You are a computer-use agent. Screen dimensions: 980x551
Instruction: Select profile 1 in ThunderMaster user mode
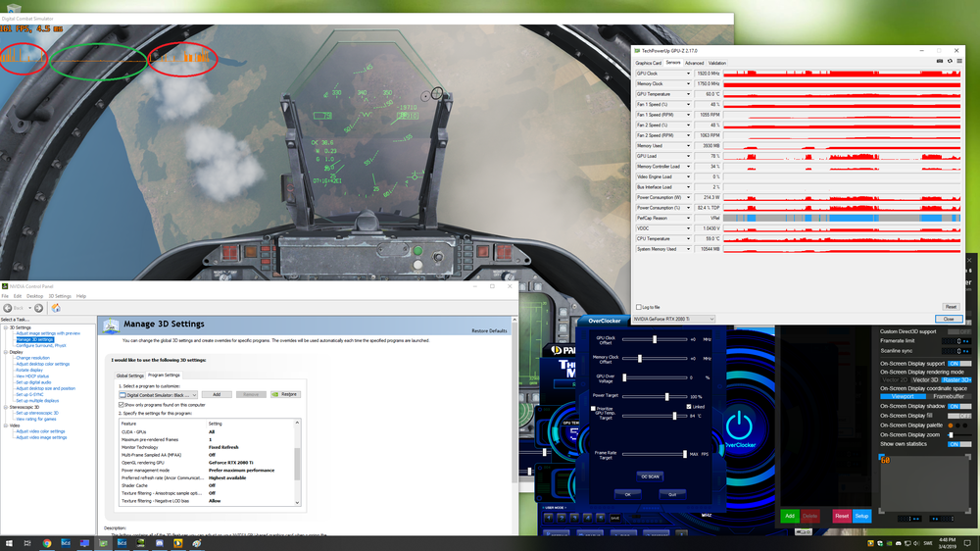coord(548,518)
